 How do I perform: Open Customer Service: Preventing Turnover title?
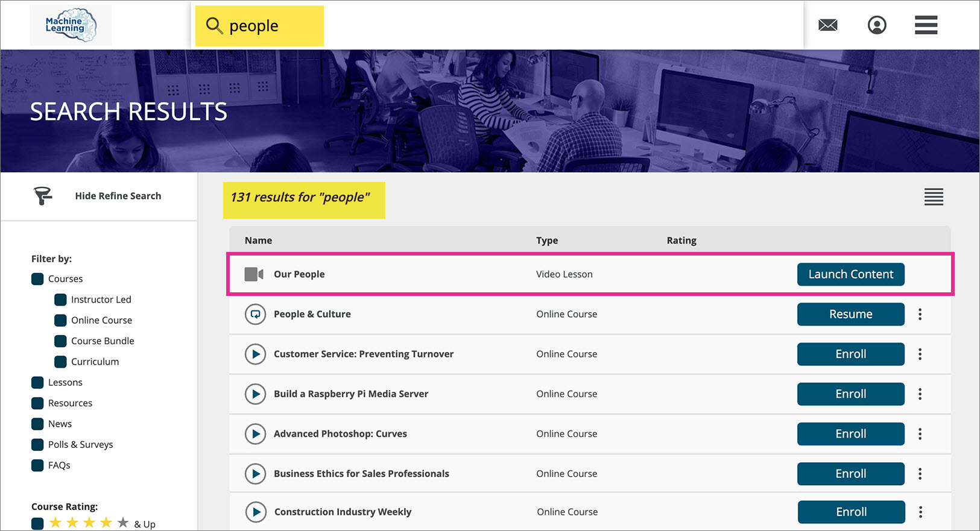[x=364, y=354]
